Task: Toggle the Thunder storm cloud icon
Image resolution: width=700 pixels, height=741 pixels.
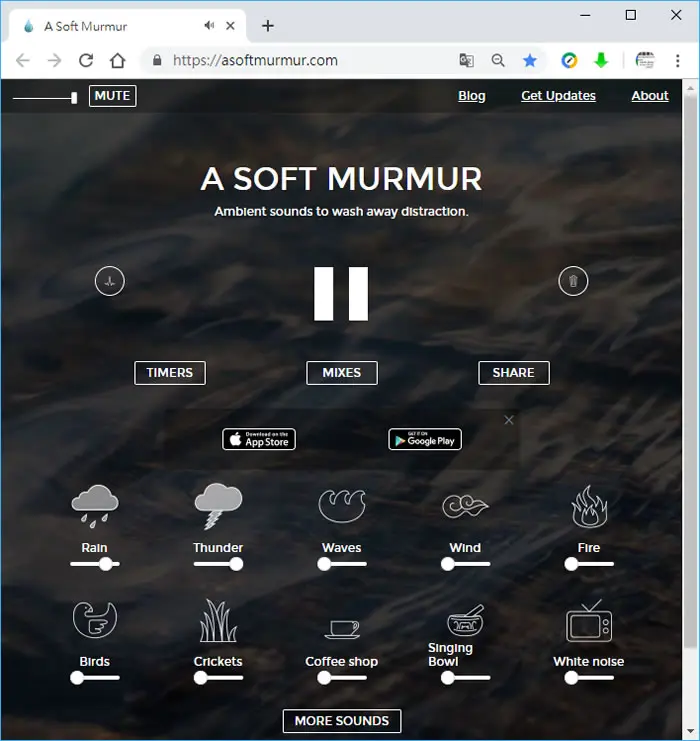Action: click(x=218, y=506)
